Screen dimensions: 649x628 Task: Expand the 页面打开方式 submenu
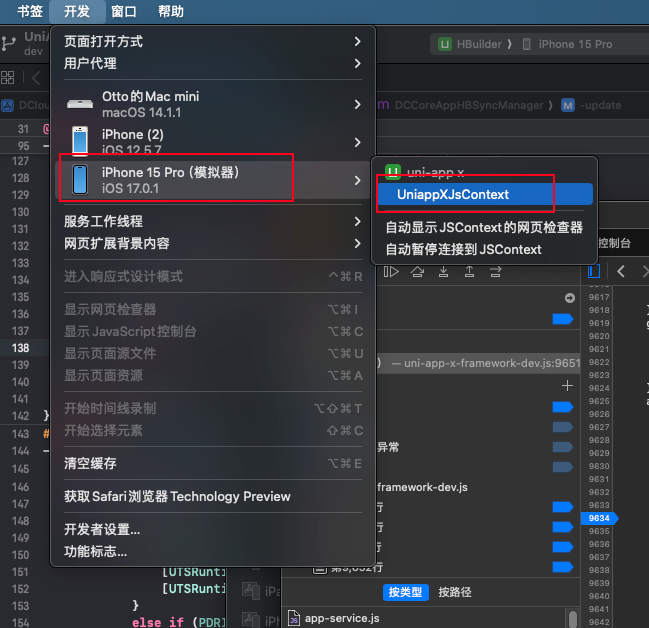(213, 41)
